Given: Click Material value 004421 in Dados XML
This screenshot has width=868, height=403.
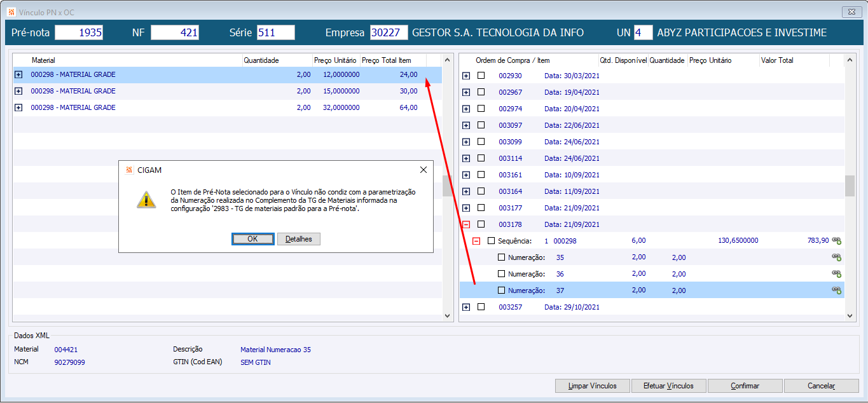Looking at the screenshot, I should pyautogui.click(x=66, y=350).
